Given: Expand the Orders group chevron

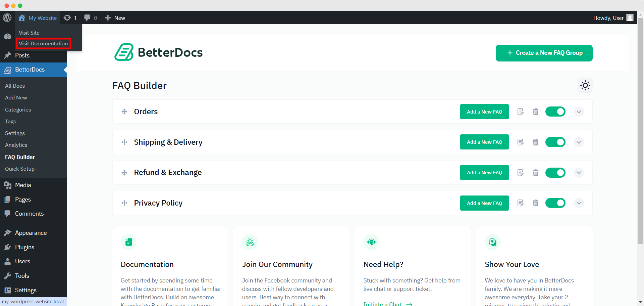Looking at the screenshot, I should 579,112.
